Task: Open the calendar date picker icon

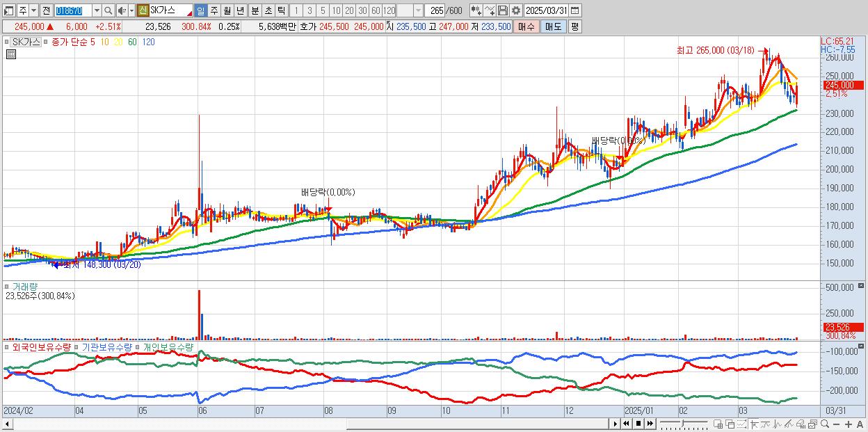Action: tap(575, 10)
